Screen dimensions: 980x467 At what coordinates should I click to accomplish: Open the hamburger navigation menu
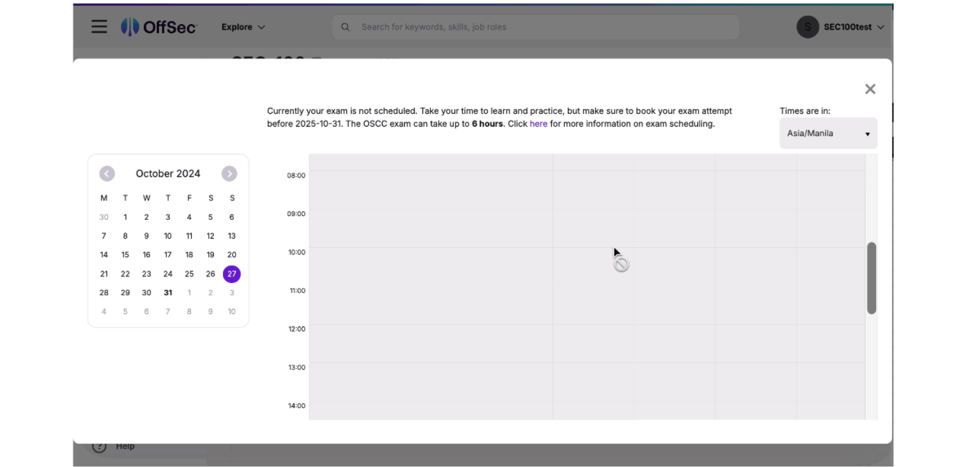pos(99,27)
